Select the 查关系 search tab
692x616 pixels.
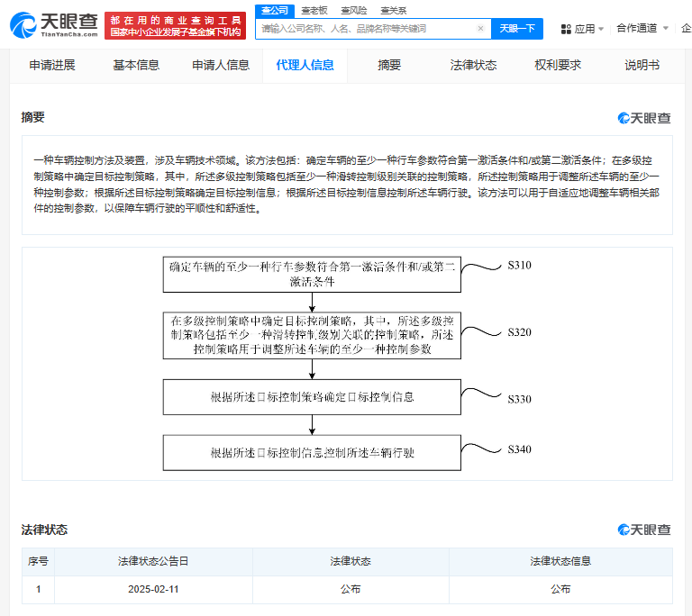(393, 11)
